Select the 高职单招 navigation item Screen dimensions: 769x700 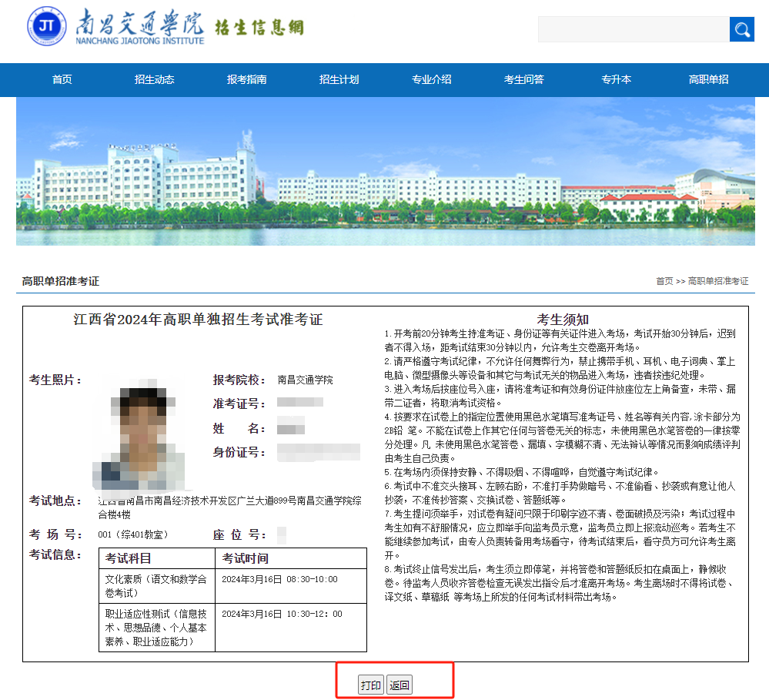(707, 79)
